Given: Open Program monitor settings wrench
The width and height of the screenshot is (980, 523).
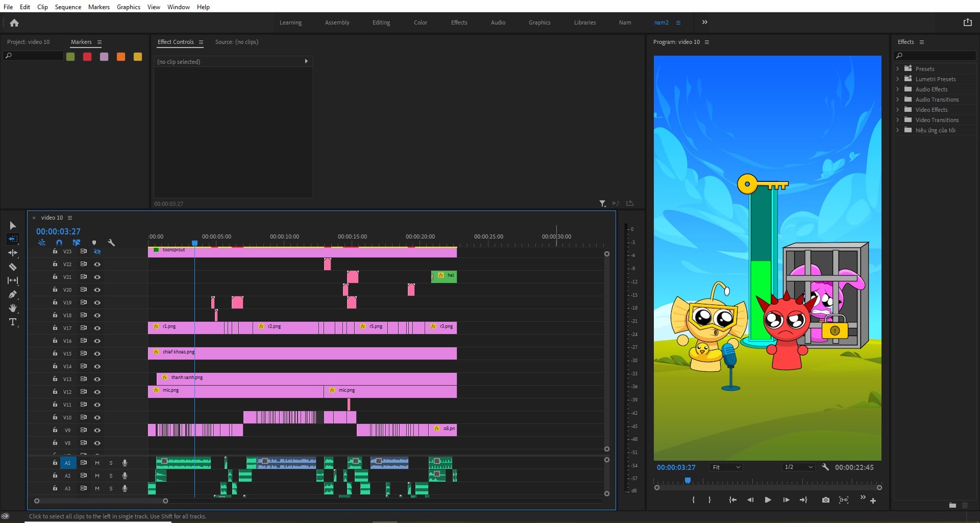Looking at the screenshot, I should pos(825,467).
